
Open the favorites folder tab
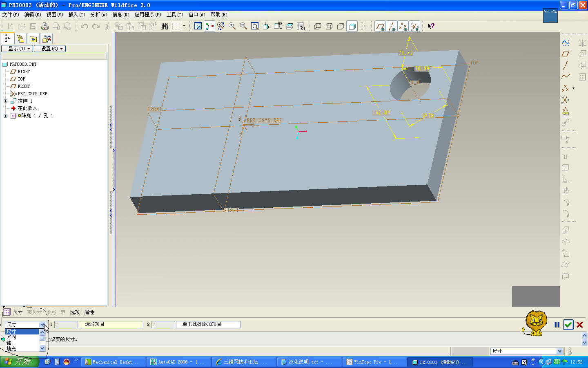coord(33,39)
